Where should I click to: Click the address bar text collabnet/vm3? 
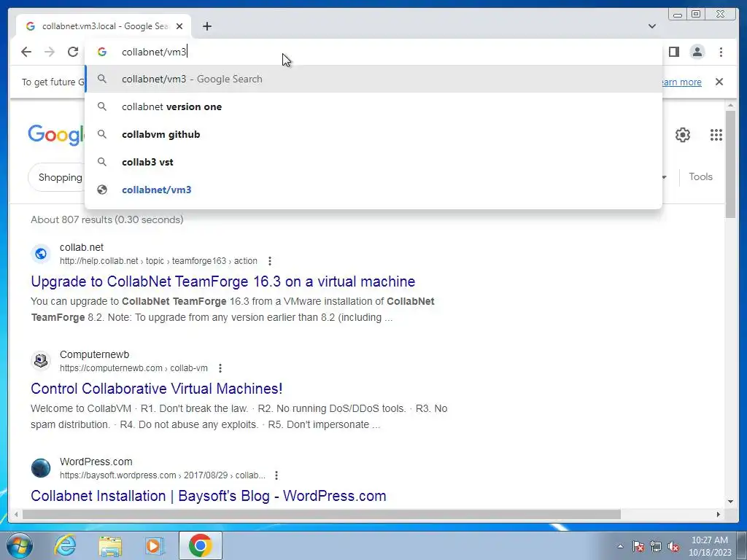coord(154,52)
